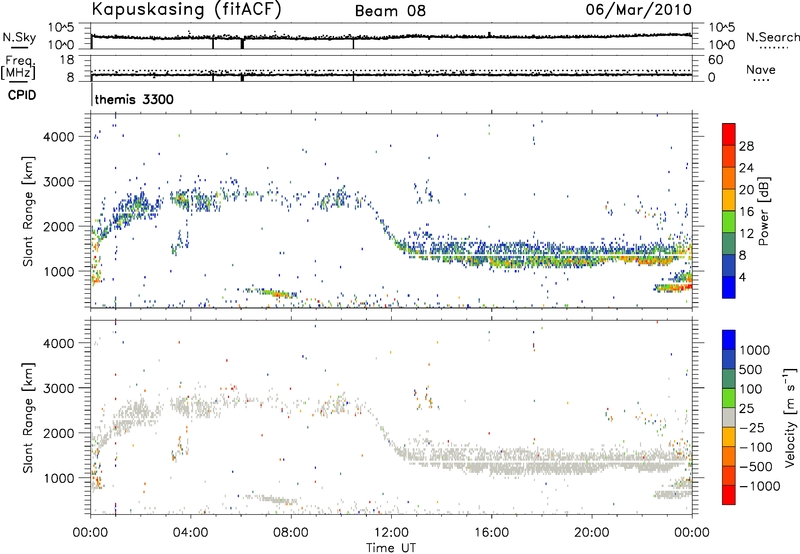The image size is (800, 554).
Task: Click the '-1000' tick on Velocity colorbar
Action: [x=759, y=486]
